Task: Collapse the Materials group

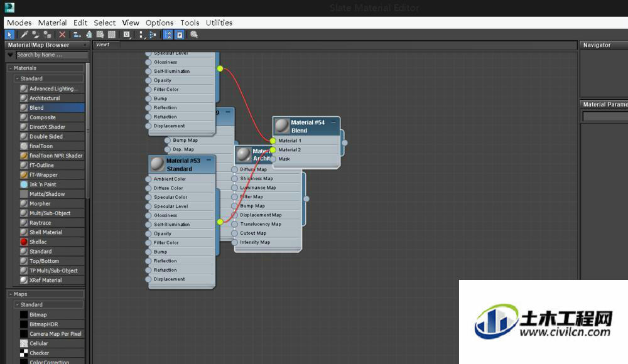Action: coord(11,68)
